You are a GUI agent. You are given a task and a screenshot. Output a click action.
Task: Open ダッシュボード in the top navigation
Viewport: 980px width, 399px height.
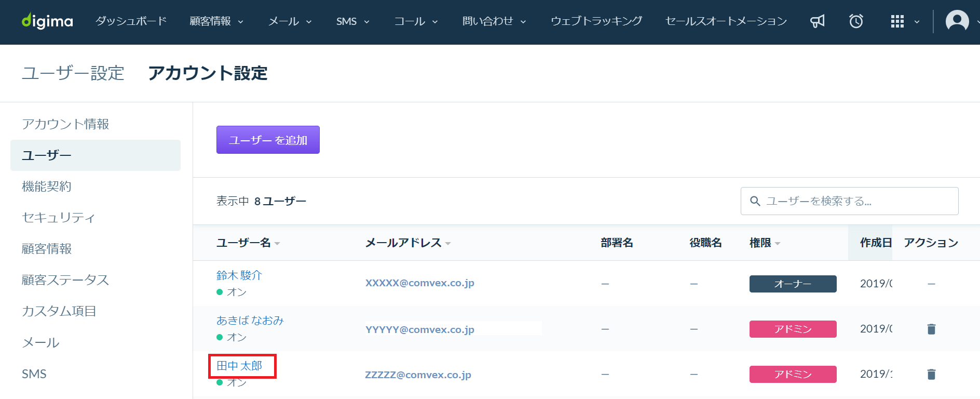click(131, 21)
